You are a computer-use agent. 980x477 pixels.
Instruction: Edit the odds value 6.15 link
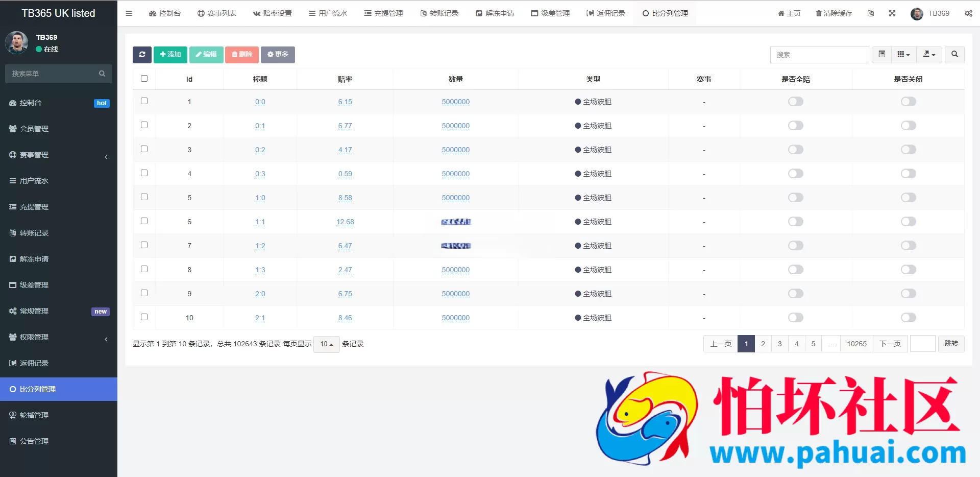[x=345, y=102]
